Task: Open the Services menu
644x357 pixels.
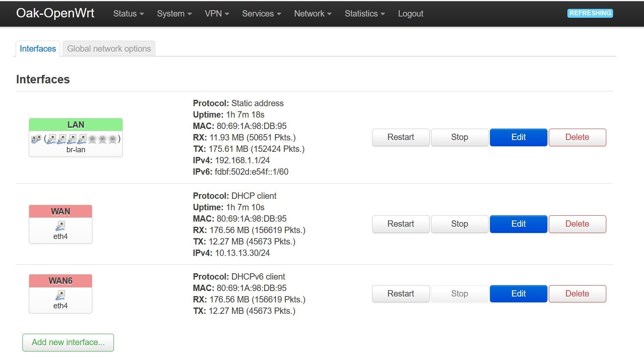Action: tap(261, 14)
